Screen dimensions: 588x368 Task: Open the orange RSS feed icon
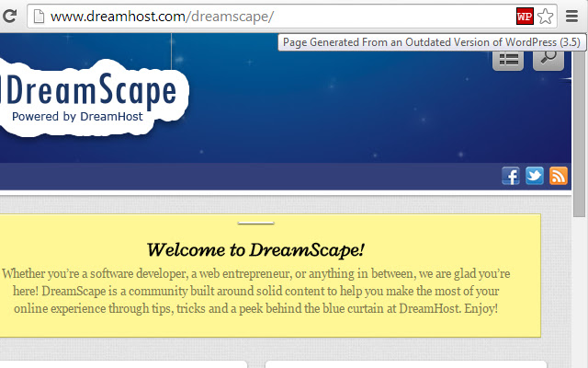pos(559,176)
